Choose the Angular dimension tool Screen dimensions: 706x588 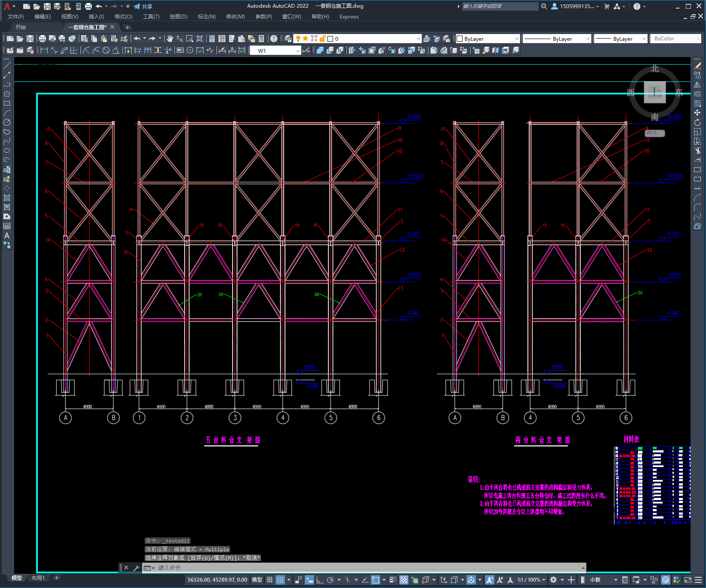(x=116, y=50)
